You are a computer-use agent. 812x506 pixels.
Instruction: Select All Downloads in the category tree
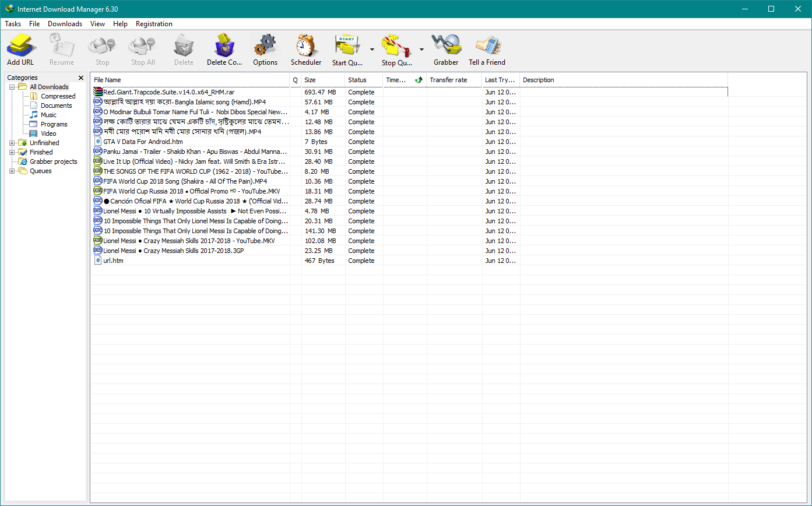(49, 87)
